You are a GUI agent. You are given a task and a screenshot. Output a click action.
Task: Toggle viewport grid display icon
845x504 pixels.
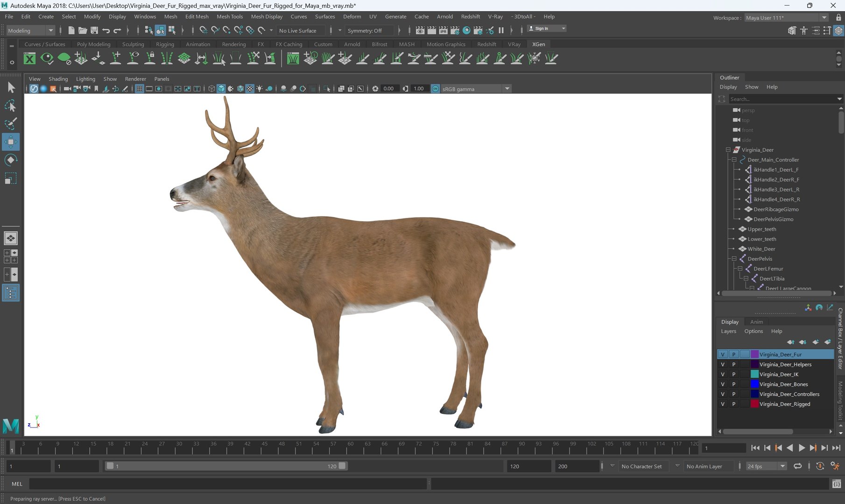[139, 89]
